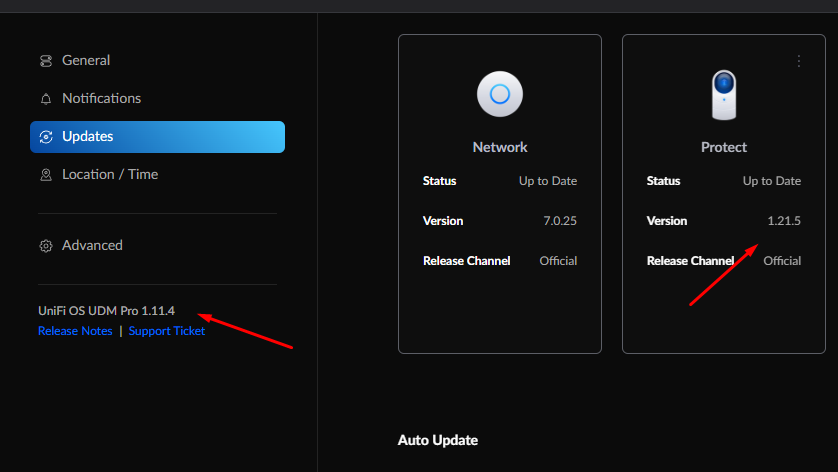838x472 pixels.
Task: Click the Network application title
Action: [500, 147]
